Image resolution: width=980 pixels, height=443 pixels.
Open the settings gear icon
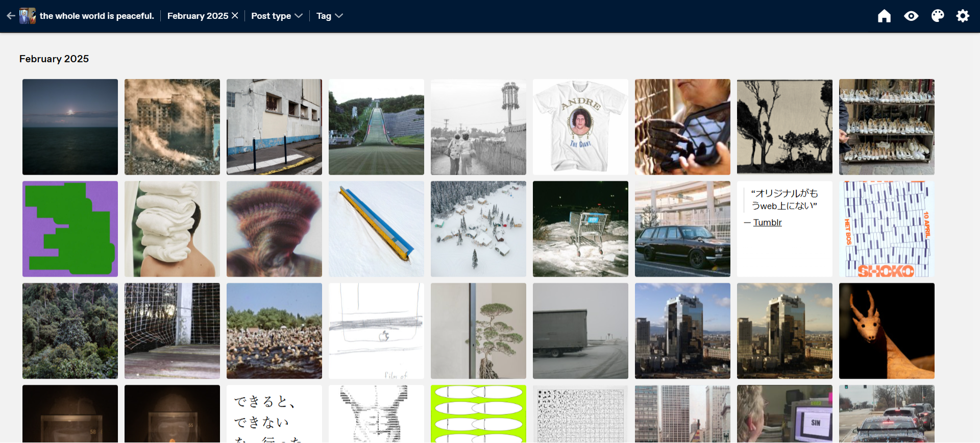click(x=963, y=16)
